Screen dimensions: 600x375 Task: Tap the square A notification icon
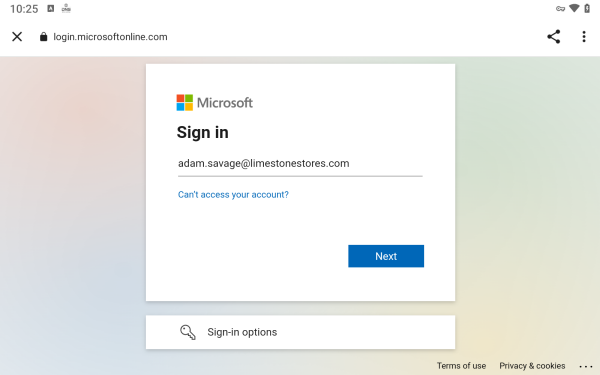pos(51,8)
